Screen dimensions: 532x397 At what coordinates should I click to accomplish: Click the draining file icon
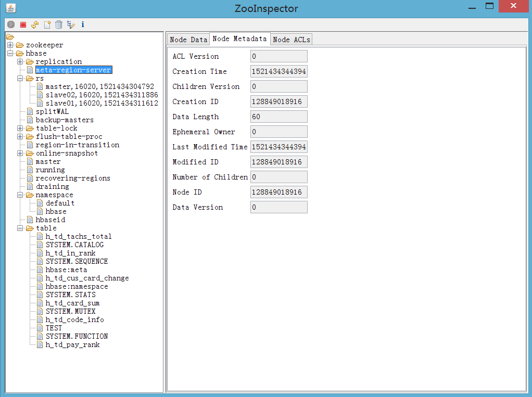[30, 186]
